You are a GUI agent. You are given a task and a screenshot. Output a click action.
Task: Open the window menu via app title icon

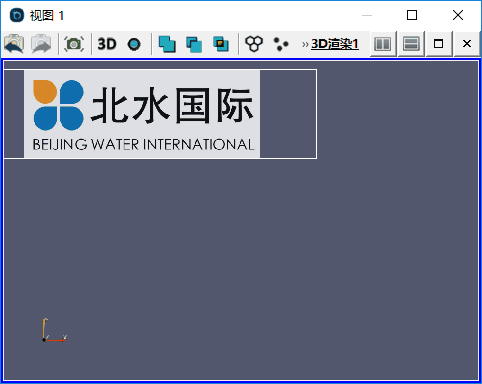point(17,15)
